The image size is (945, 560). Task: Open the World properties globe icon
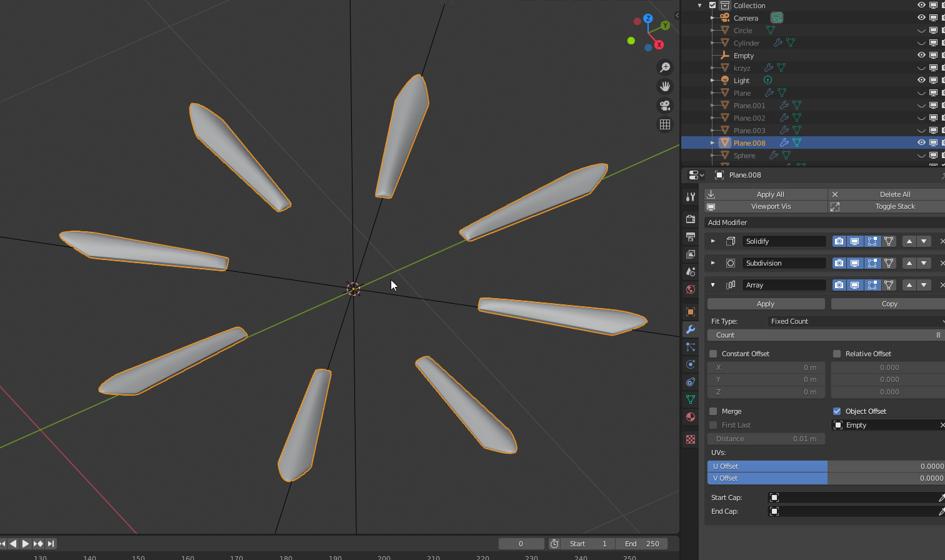691,289
